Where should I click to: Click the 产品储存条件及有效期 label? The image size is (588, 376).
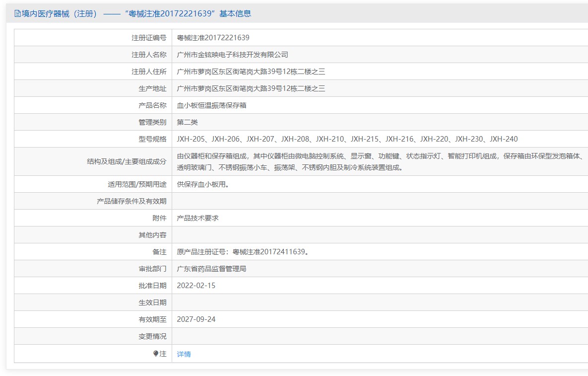coord(131,201)
